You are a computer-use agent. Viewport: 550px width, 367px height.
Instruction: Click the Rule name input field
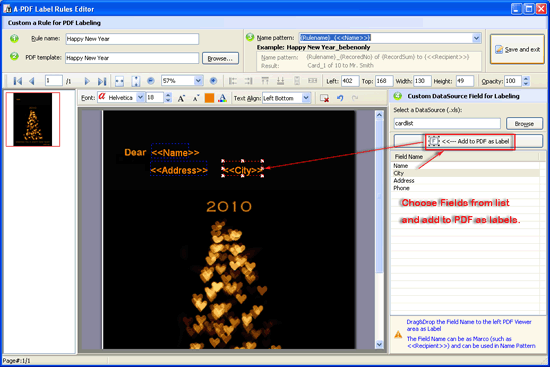(132, 39)
